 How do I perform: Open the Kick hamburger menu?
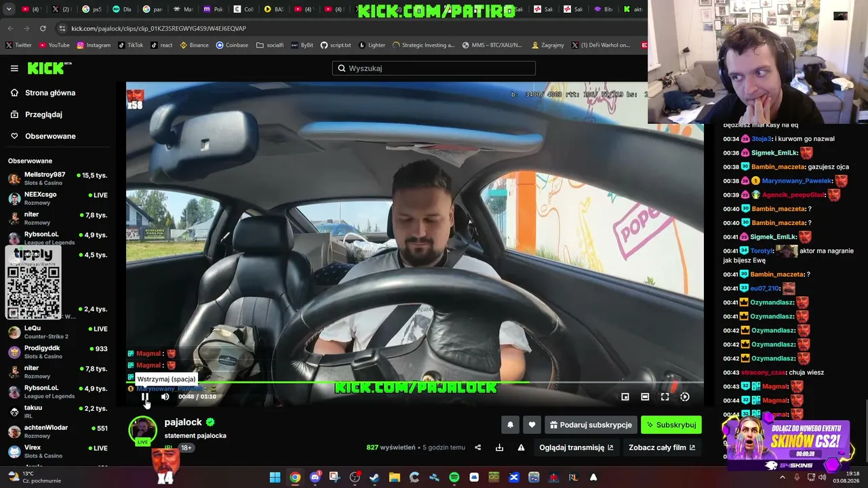tap(14, 68)
